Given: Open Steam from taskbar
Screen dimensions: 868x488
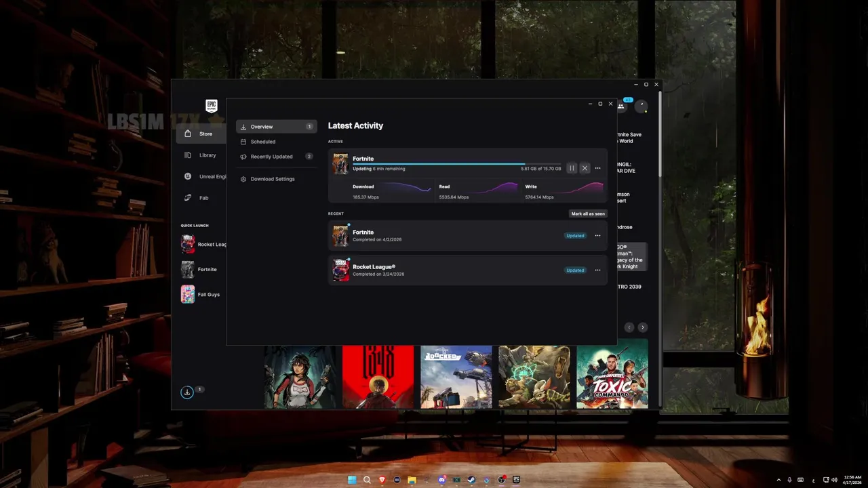Looking at the screenshot, I should tap(472, 480).
